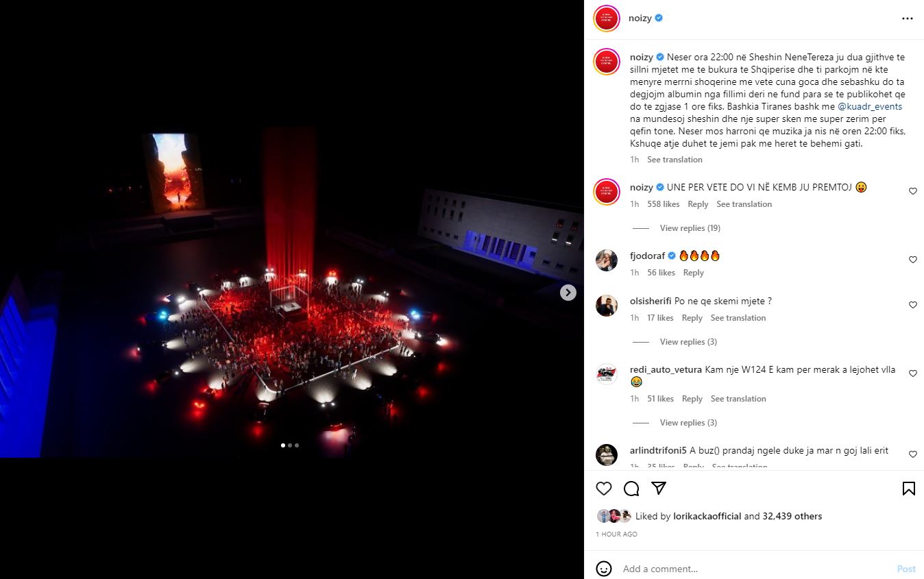Focus the Add a comment text field
The height and width of the screenshot is (579, 924).
[754, 569]
